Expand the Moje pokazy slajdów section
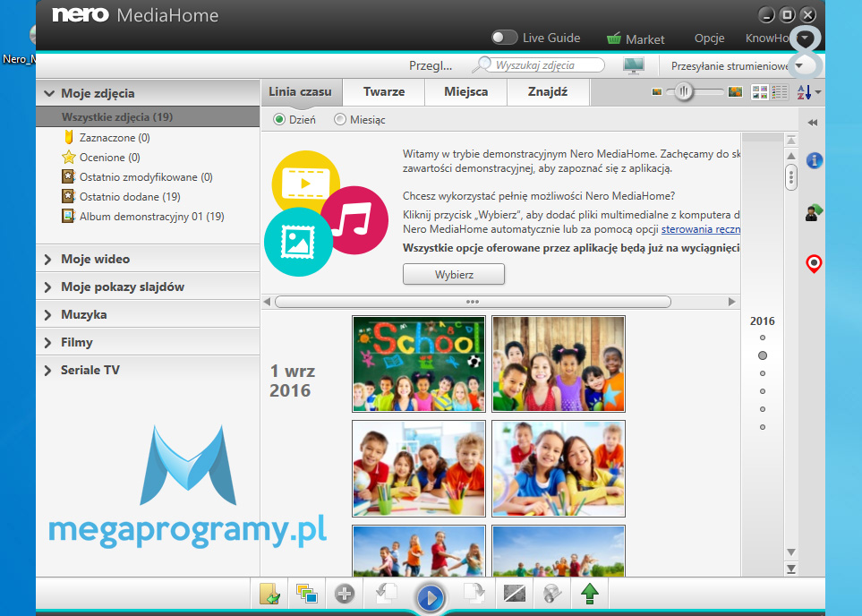This screenshot has width=862, height=616. pyautogui.click(x=47, y=287)
